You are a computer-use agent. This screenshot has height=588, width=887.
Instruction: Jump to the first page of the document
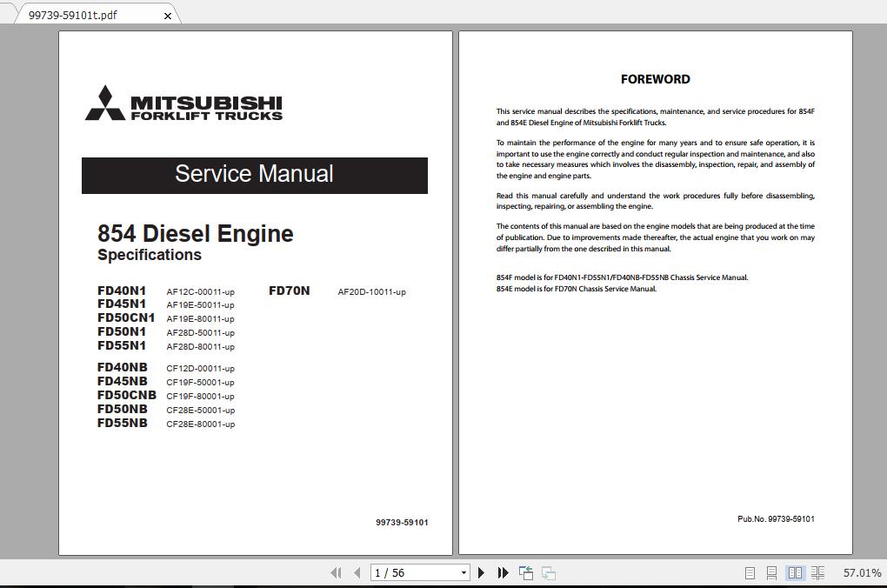[337, 573]
